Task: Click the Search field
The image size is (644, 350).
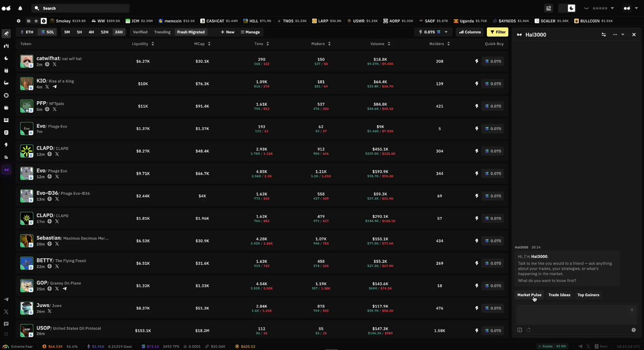Action: pyautogui.click(x=80, y=8)
